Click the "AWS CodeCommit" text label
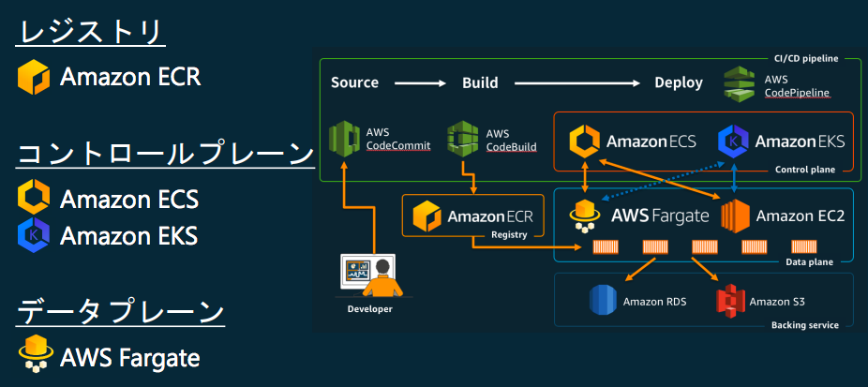The height and width of the screenshot is (387, 868). tap(398, 140)
